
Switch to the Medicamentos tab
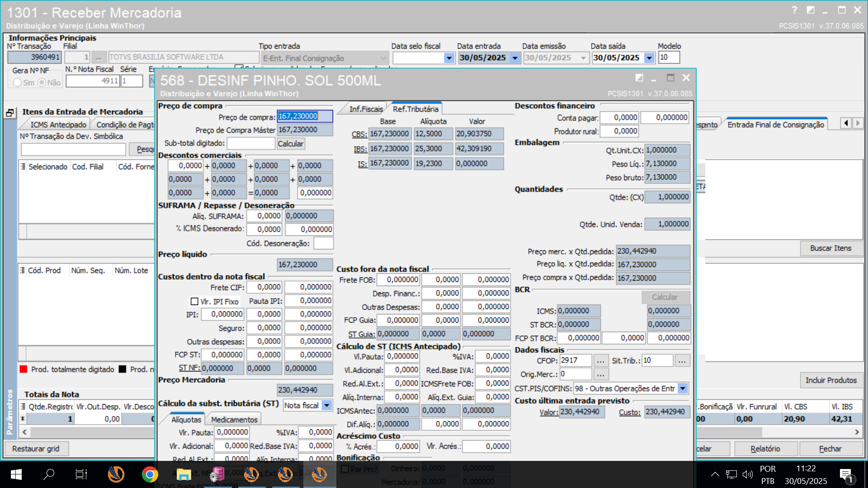pos(234,419)
